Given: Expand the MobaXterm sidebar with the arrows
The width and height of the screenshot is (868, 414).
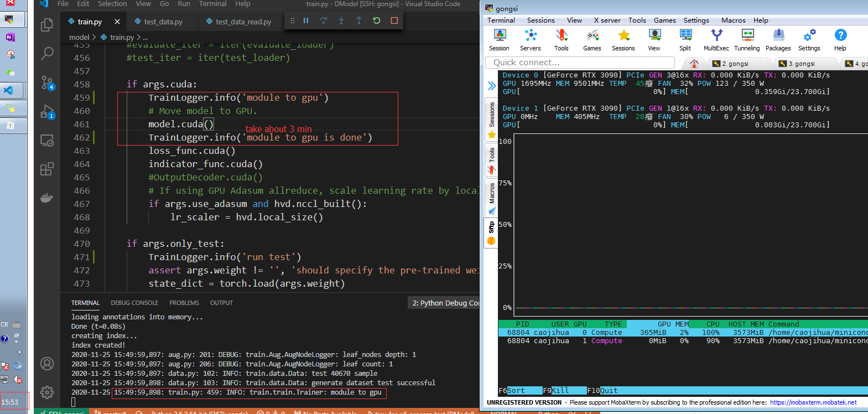Looking at the screenshot, I should [x=491, y=86].
